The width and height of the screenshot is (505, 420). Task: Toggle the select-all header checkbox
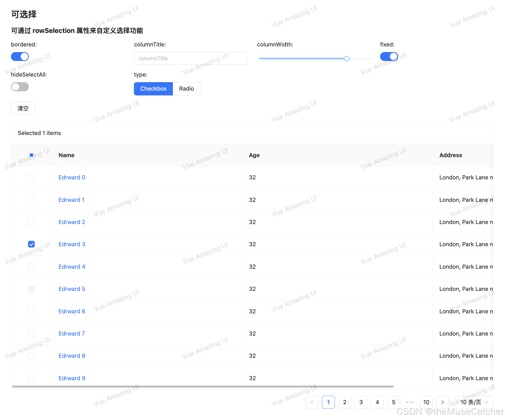click(31, 155)
